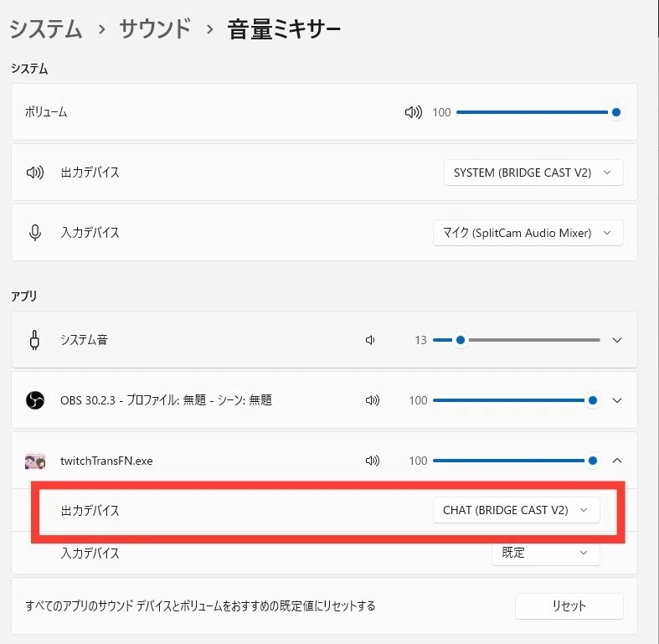Screen dimensions: 659x644
Task: Click the twitchTransFN.exe volume slider thumb
Action: [593, 461]
